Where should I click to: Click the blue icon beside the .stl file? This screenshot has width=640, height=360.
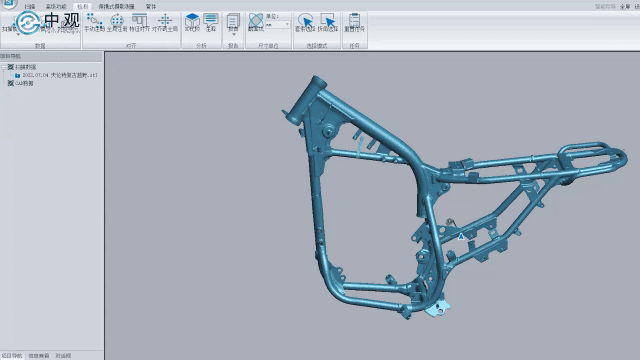click(x=17, y=75)
